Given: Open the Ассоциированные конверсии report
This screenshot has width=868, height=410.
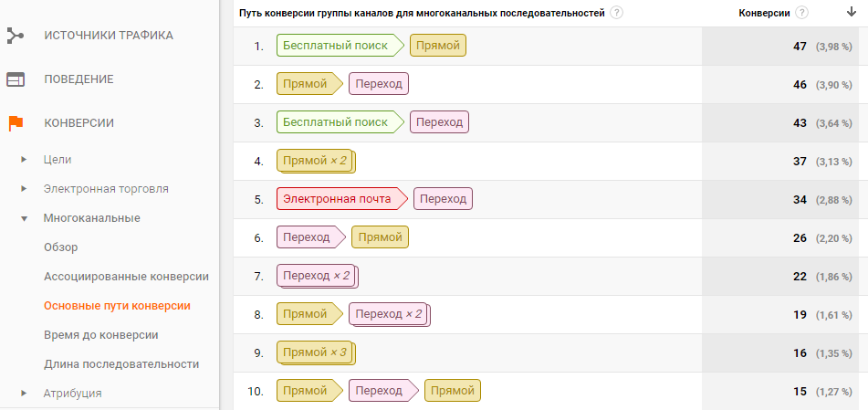Looking at the screenshot, I should (x=126, y=277).
